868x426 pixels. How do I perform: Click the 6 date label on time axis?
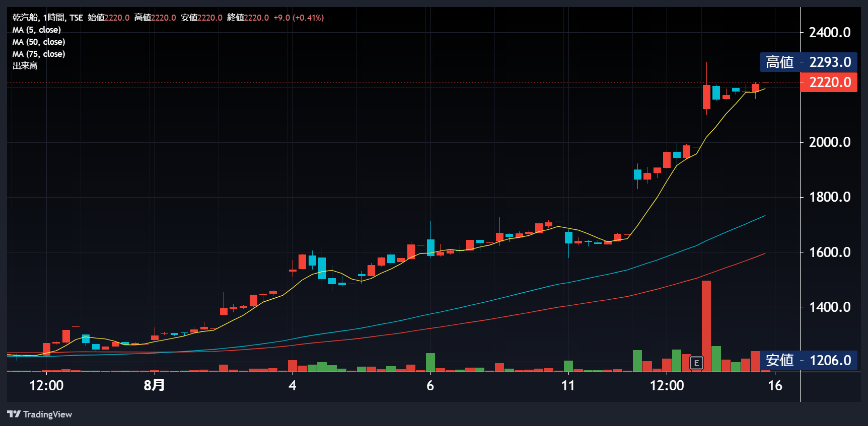tap(430, 386)
